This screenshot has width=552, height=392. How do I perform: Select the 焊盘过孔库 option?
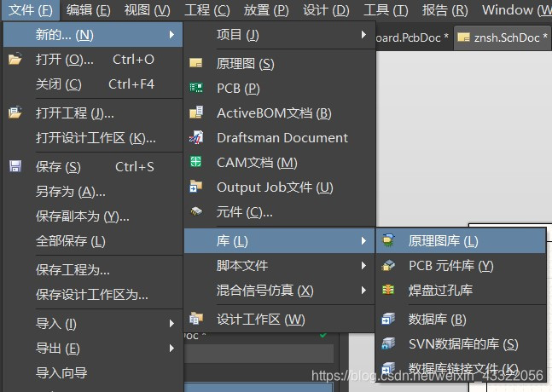461,291
